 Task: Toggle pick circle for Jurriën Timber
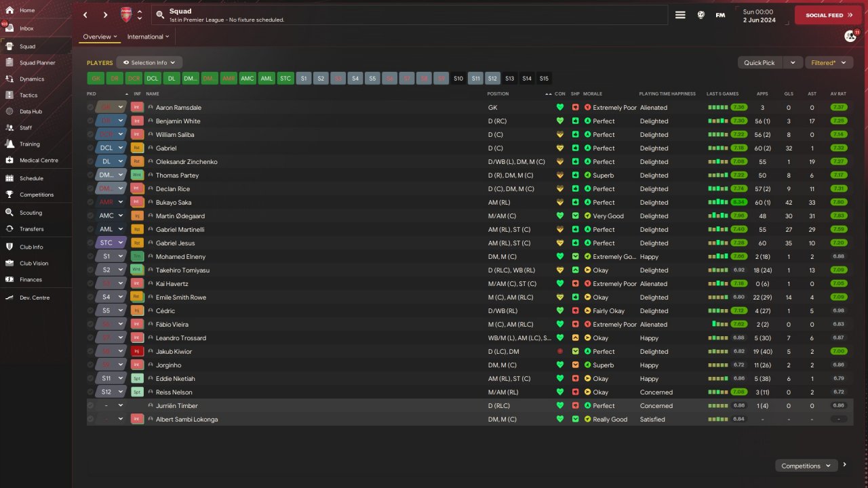click(90, 405)
